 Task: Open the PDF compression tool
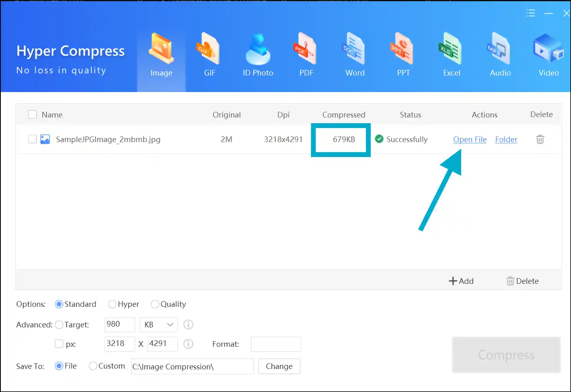[x=306, y=55]
